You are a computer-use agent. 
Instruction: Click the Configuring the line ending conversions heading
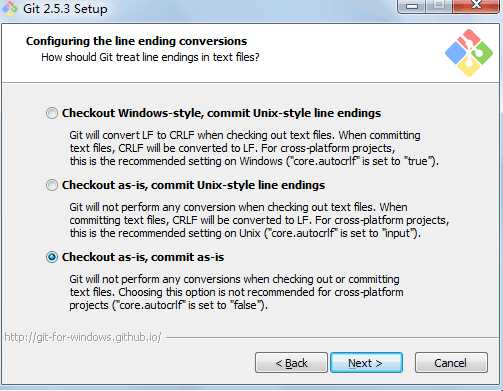(x=136, y=41)
